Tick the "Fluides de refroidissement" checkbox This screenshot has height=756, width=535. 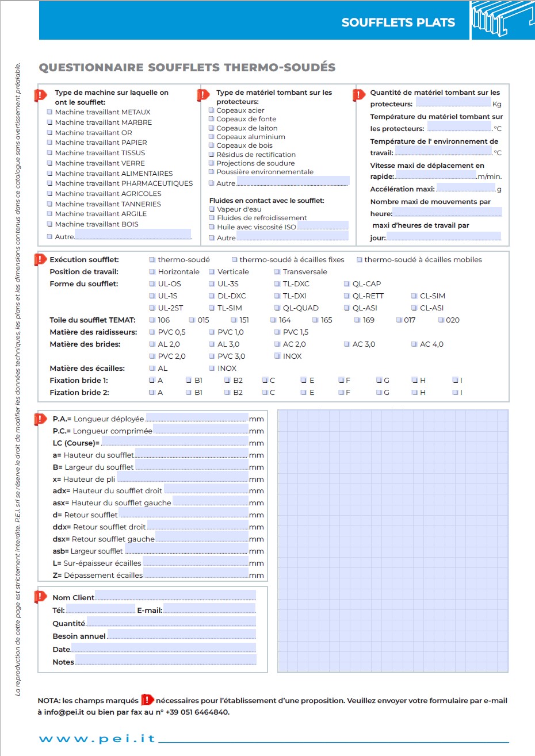coord(212,218)
